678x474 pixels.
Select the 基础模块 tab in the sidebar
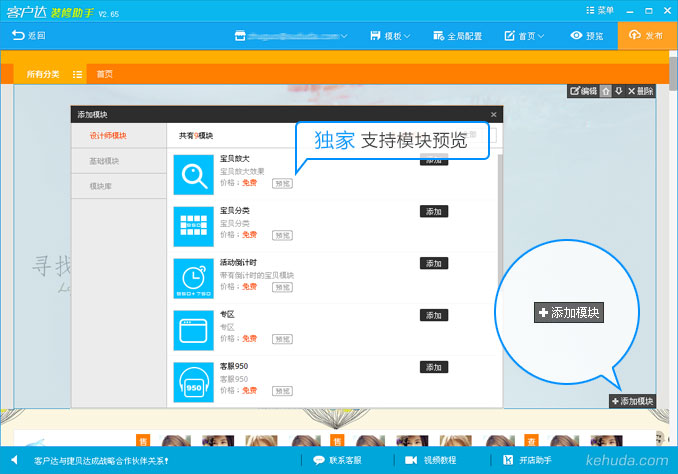(104, 161)
